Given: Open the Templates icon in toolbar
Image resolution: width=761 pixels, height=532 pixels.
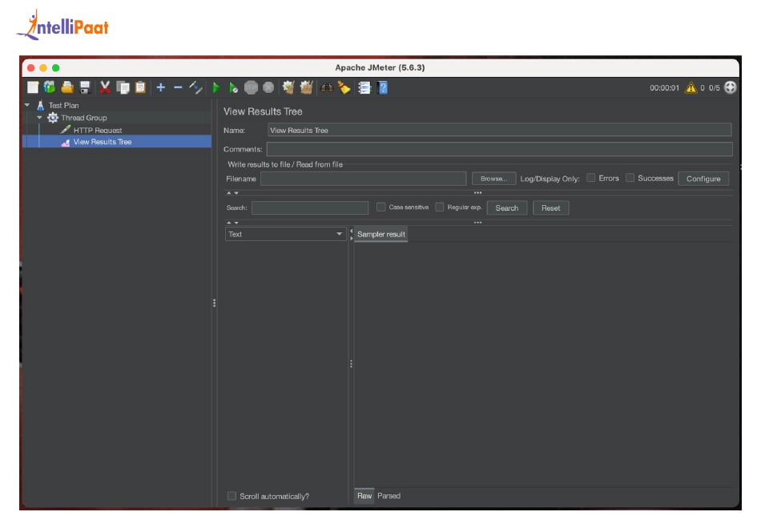Looking at the screenshot, I should pos(50,87).
